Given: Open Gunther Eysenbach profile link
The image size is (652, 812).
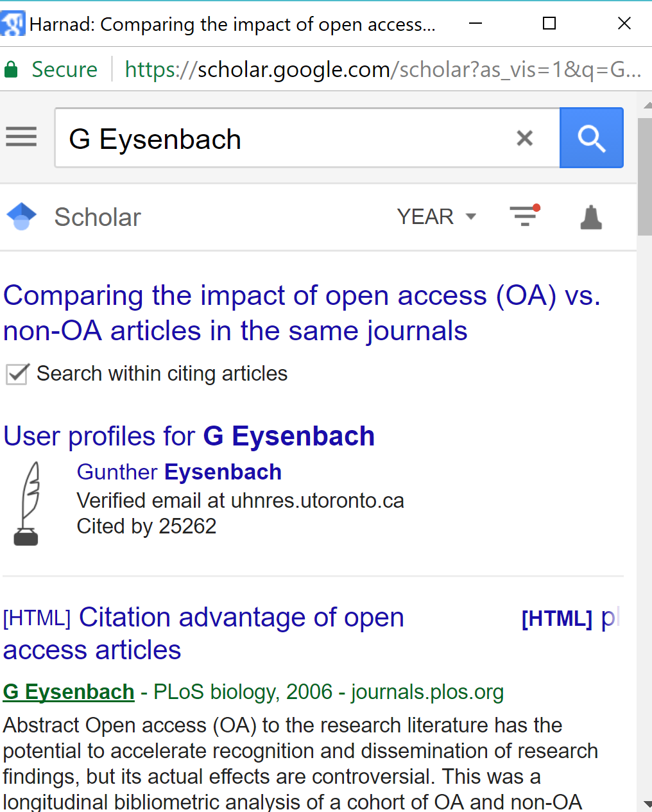Looking at the screenshot, I should point(179,472).
